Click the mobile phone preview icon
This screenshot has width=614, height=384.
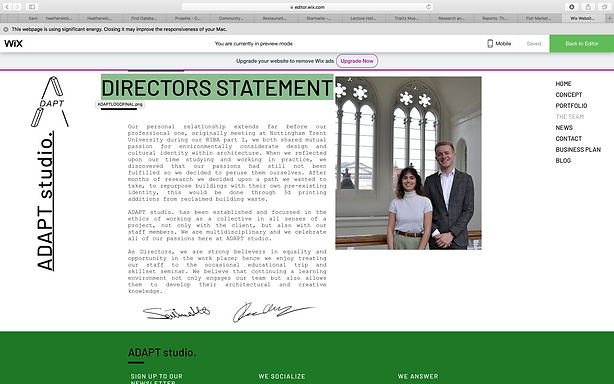[489, 43]
